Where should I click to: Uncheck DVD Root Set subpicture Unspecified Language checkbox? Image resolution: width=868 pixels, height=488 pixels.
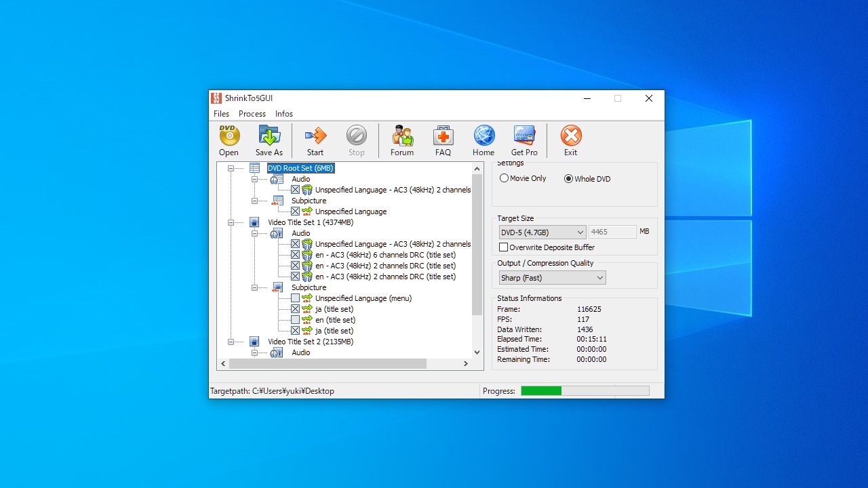click(295, 211)
